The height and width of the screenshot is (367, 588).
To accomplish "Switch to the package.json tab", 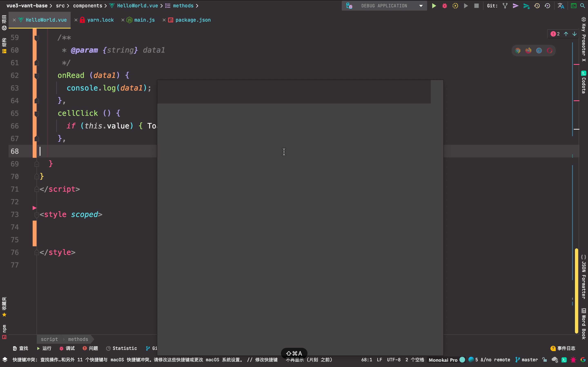I will point(193,20).
